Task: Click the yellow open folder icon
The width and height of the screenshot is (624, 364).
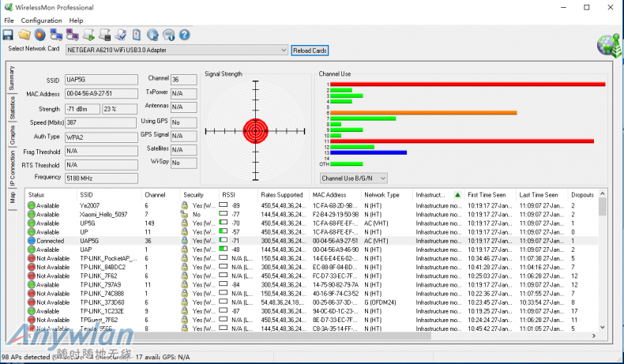Action: point(24,35)
